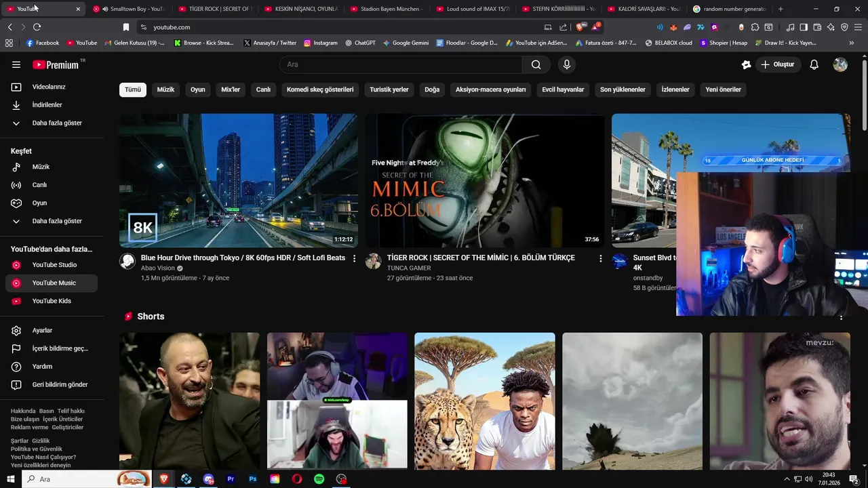Screen dimensions: 868x488
Task: Open the Abao Vision channel link
Action: click(158, 268)
